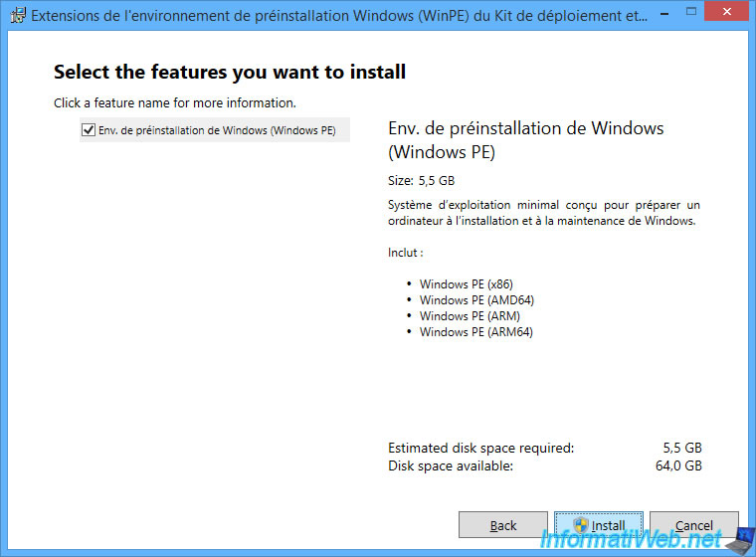Click the shield icon on the Install button
756x557 pixels.
(581, 525)
